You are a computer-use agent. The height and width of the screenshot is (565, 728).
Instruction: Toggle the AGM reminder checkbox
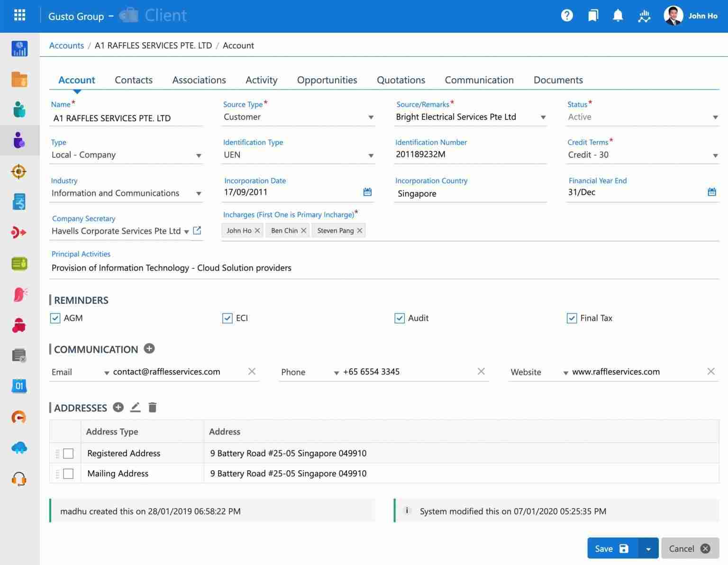(x=55, y=318)
